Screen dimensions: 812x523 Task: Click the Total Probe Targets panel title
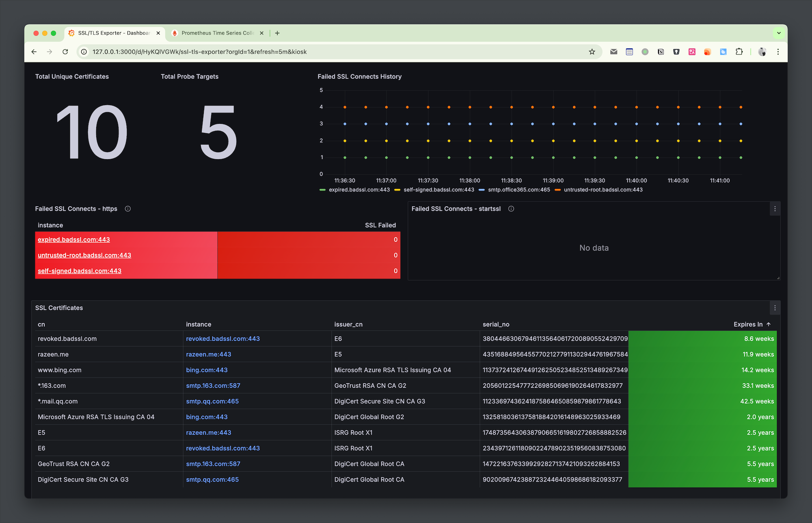(x=190, y=76)
